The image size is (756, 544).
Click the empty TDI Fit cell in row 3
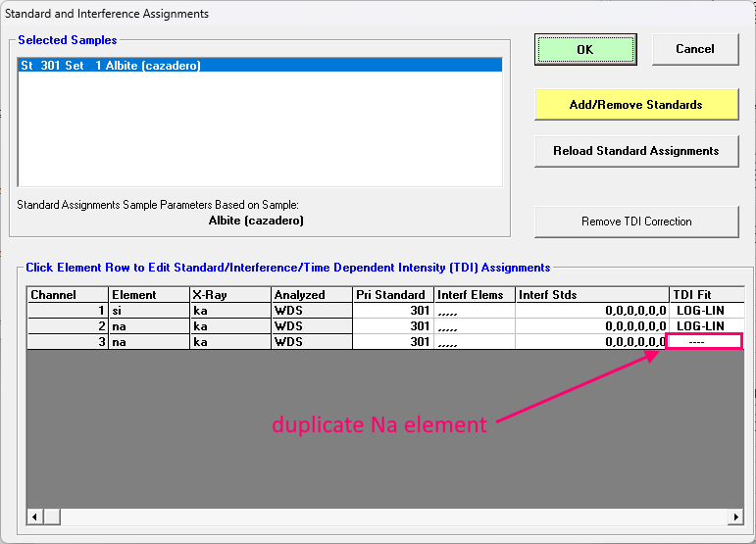point(704,342)
